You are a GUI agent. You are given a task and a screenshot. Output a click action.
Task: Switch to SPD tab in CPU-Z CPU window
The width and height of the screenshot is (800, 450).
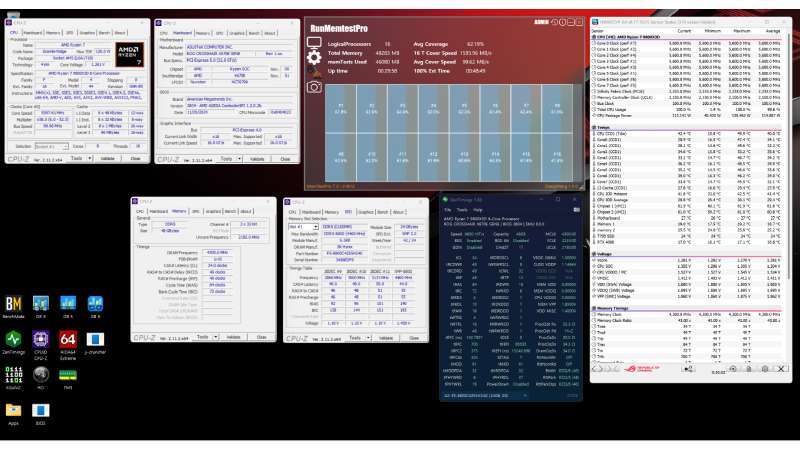pos(69,33)
